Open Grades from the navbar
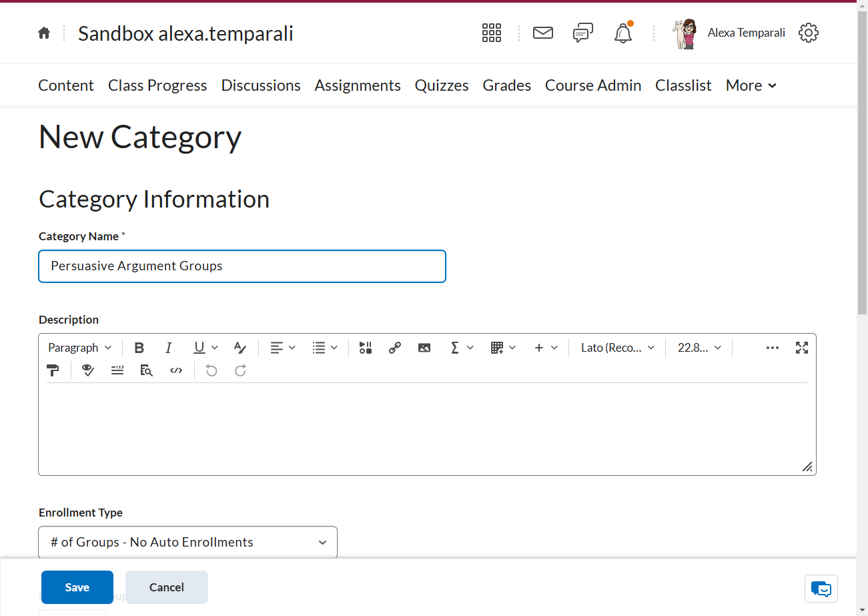 [507, 85]
